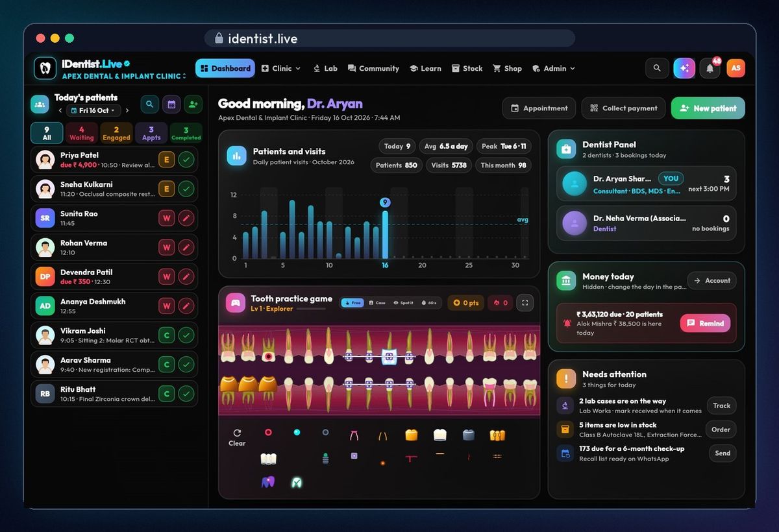Click the checkmark for Aarav Sharma
This screenshot has height=532, width=779.
186,364
